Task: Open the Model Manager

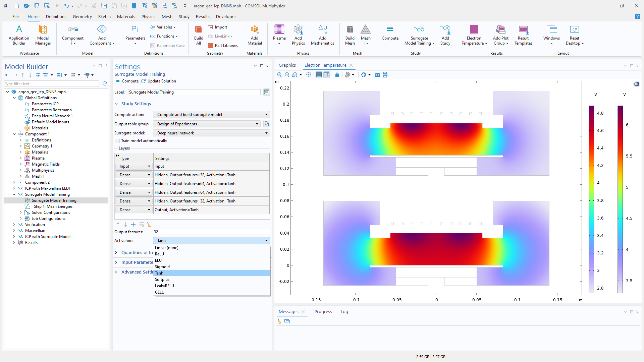Action: click(43, 35)
